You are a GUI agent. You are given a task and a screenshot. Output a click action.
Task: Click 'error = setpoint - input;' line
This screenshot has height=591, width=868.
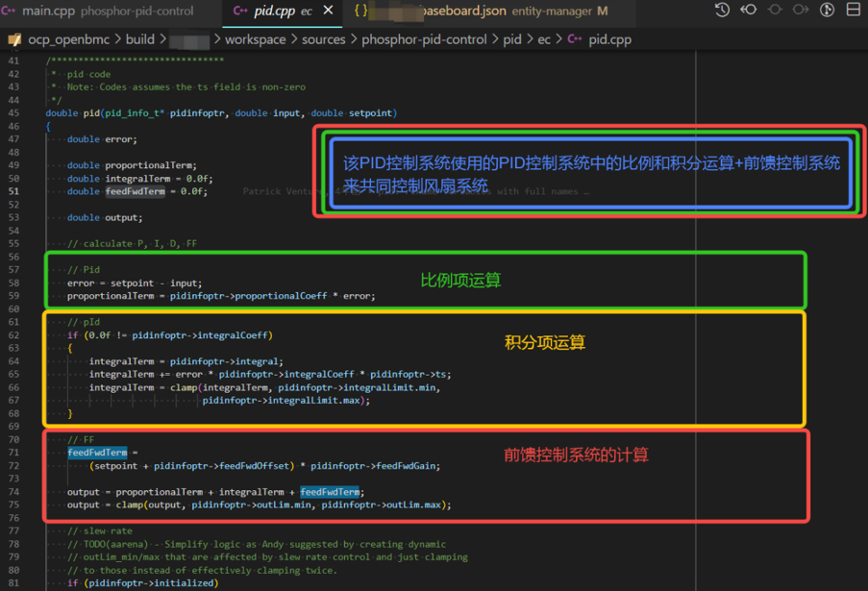tap(135, 283)
